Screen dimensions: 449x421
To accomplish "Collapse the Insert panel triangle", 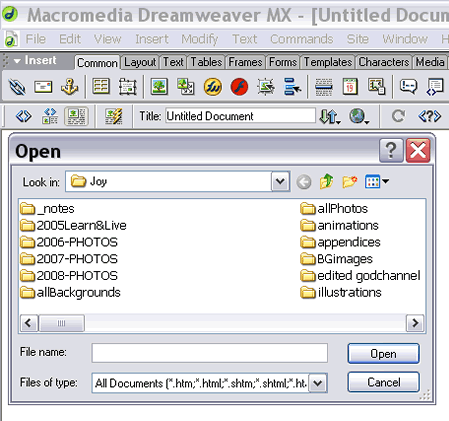I will [x=17, y=61].
